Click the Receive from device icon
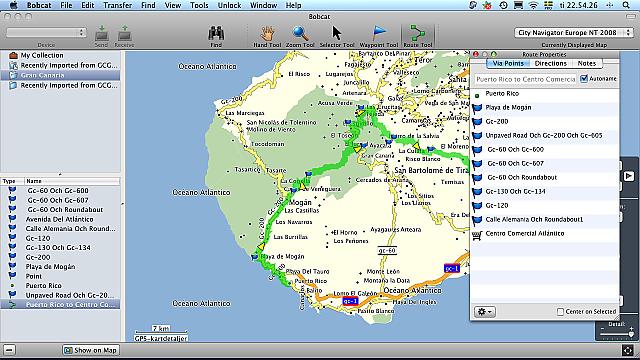 (124, 33)
